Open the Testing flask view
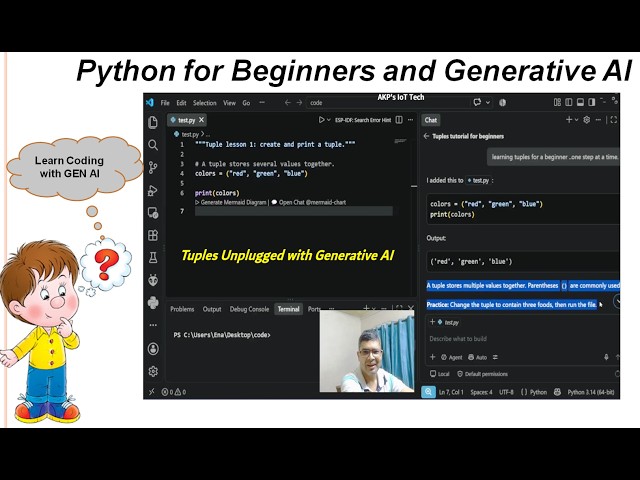Screen dimensions: 640x480 tap(153, 258)
